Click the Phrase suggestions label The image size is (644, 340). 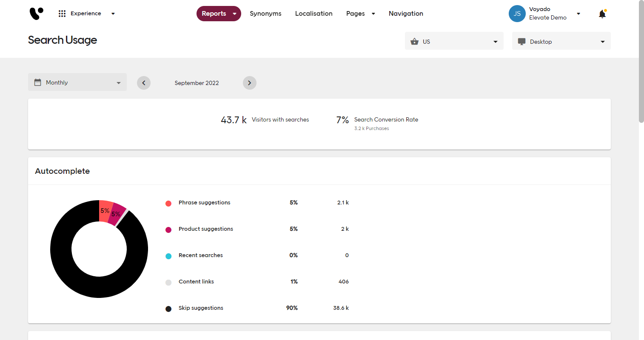coord(205,203)
